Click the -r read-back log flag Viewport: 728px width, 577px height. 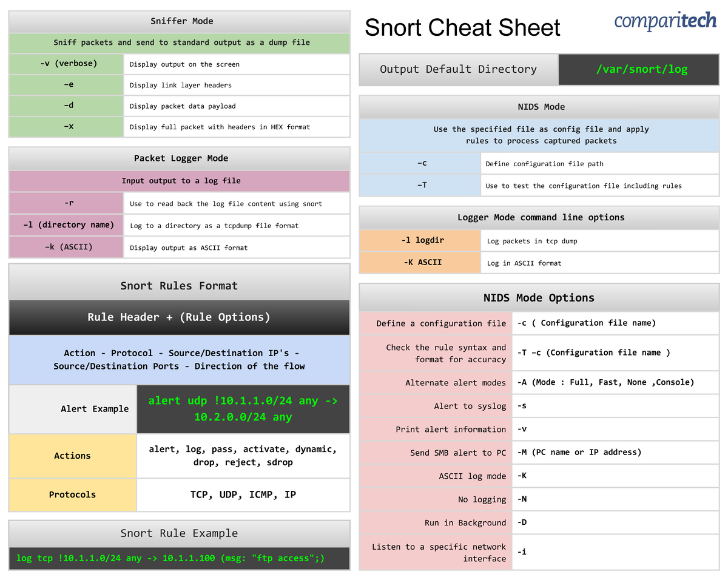pos(66,204)
